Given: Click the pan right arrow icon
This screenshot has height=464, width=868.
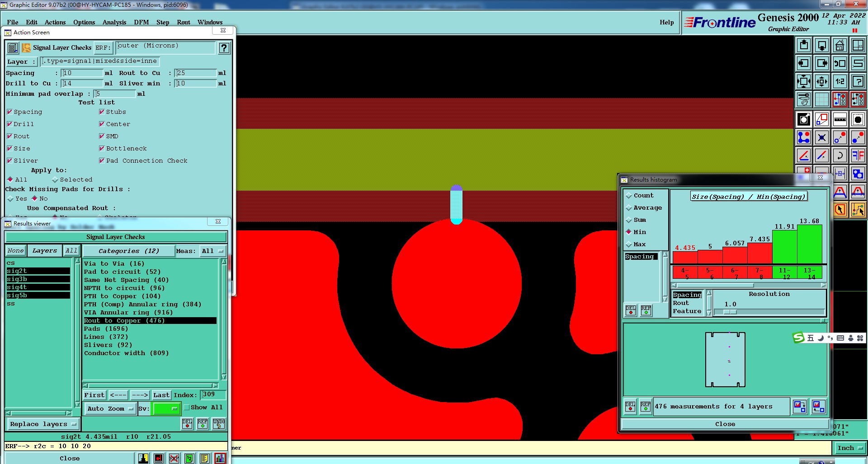Looking at the screenshot, I should click(x=821, y=63).
